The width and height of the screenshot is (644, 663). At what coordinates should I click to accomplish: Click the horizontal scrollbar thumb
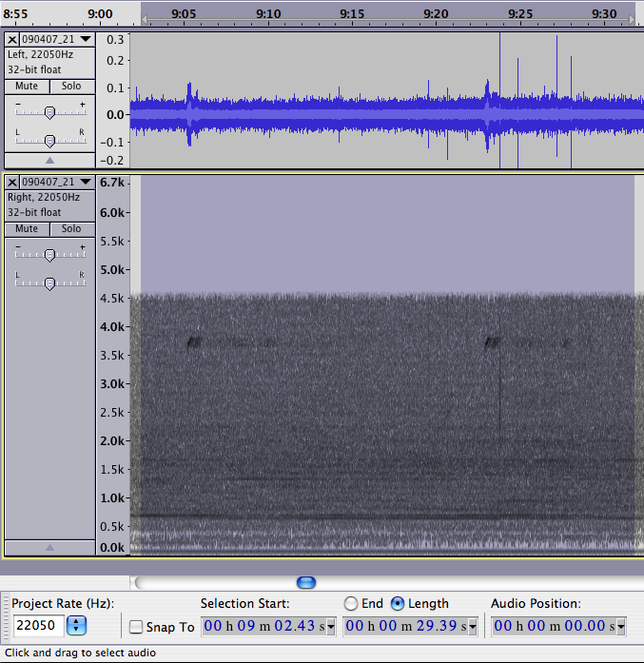[305, 582]
